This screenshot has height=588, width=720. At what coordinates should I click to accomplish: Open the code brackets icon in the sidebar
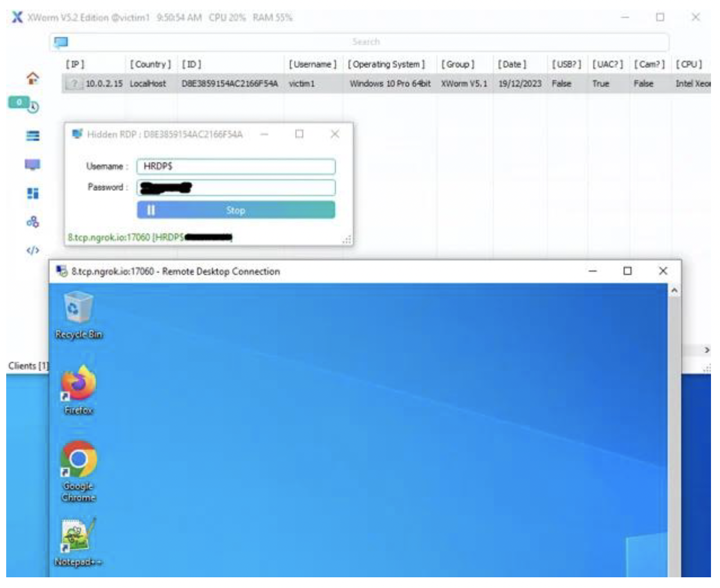[x=33, y=250]
